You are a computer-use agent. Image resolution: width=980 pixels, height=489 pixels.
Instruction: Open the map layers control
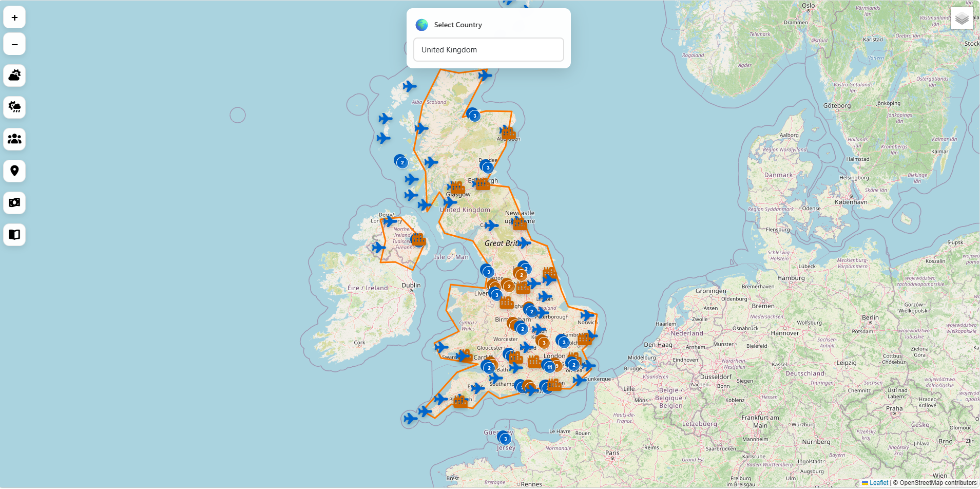(962, 18)
